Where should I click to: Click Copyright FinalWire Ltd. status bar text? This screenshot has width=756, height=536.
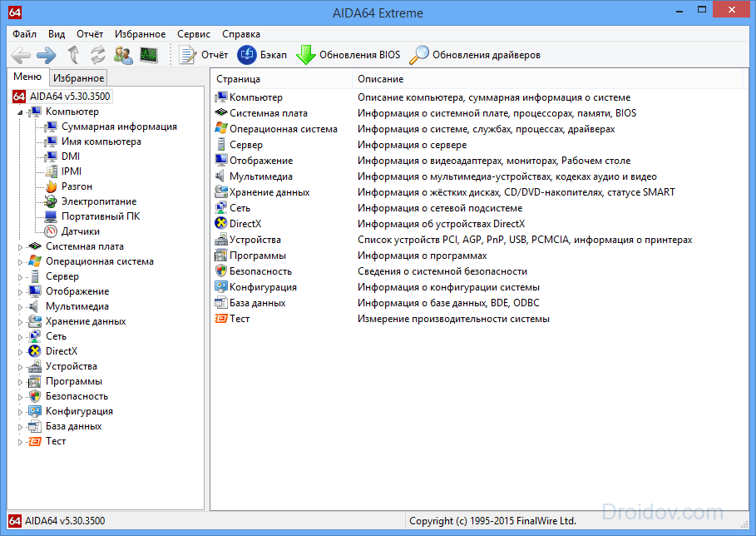[492, 521]
